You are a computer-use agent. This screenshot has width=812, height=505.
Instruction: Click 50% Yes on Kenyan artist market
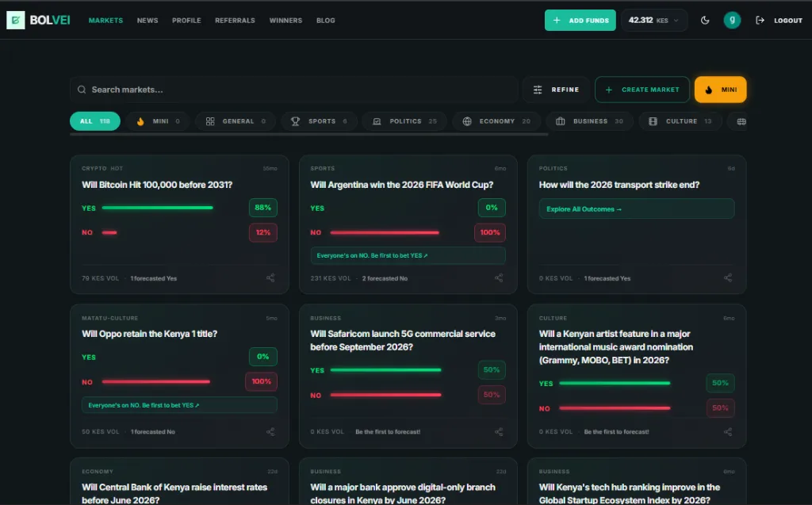pos(720,383)
